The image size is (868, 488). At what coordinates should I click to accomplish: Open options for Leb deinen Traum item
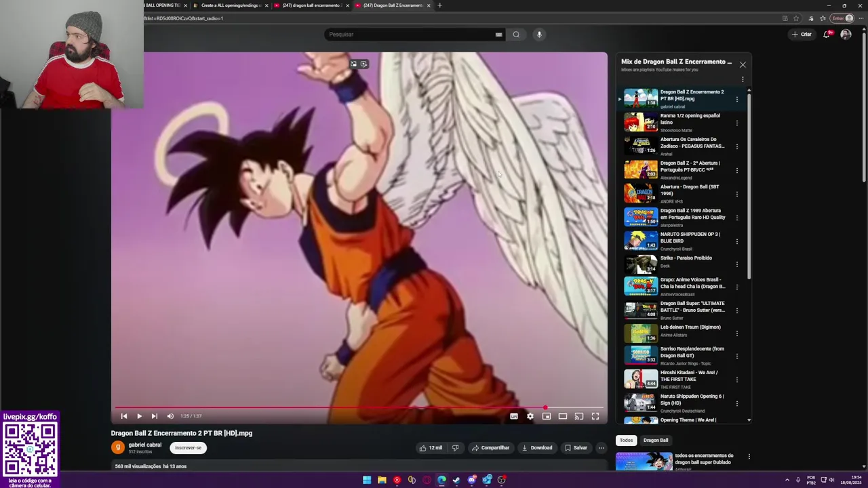tap(737, 333)
